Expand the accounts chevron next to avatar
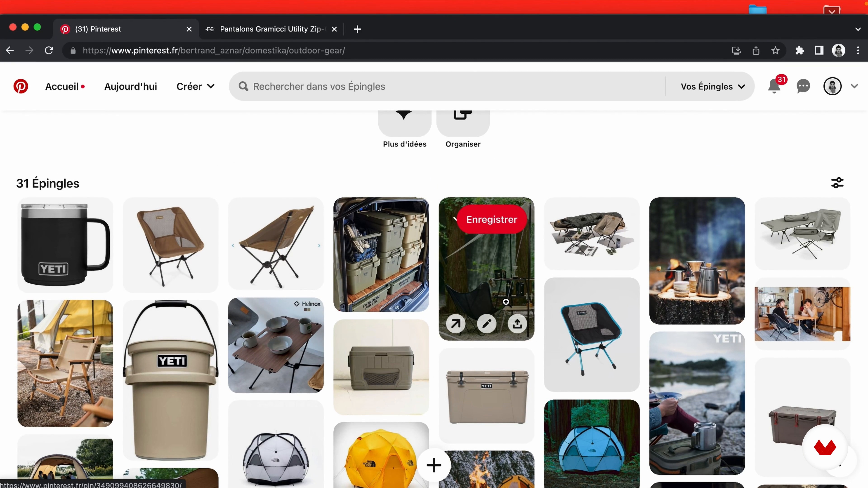The height and width of the screenshot is (488, 868). click(854, 86)
